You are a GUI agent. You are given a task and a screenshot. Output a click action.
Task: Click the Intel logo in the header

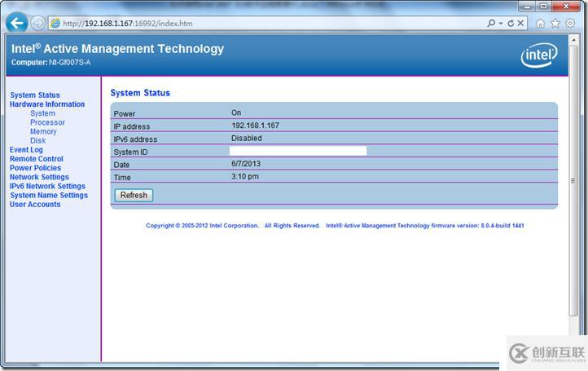pyautogui.click(x=539, y=55)
